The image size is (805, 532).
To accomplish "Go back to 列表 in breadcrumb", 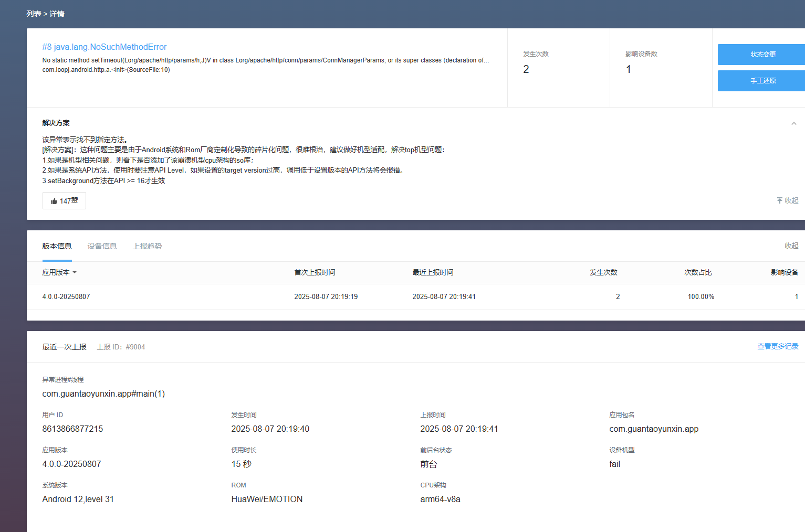I will click(34, 14).
